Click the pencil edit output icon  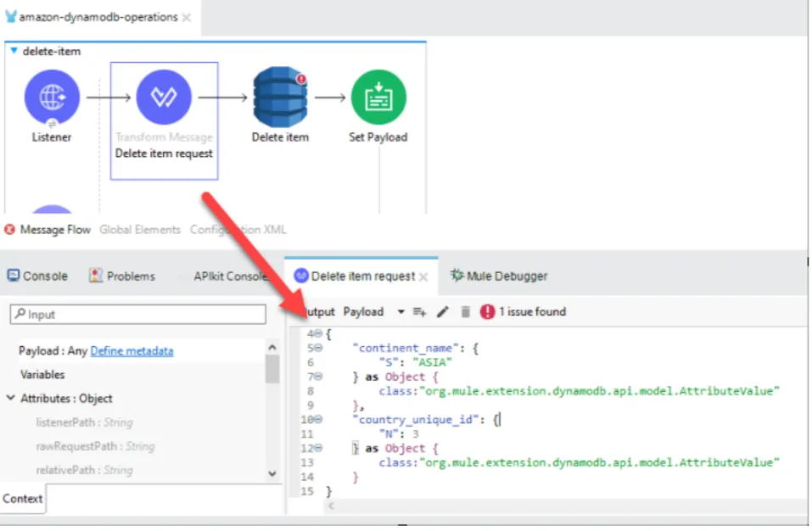pyautogui.click(x=443, y=312)
